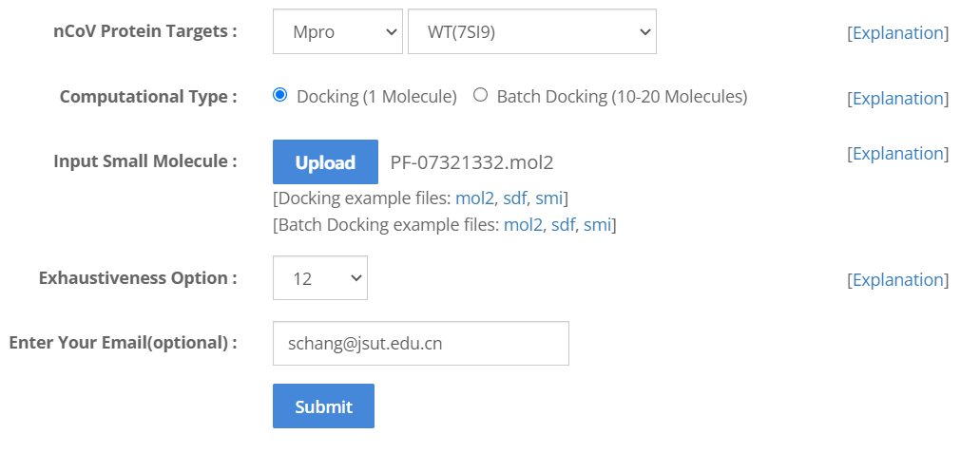Click the uploaded PF-07321332.mol2 file name
980x453 pixels.
(x=471, y=162)
